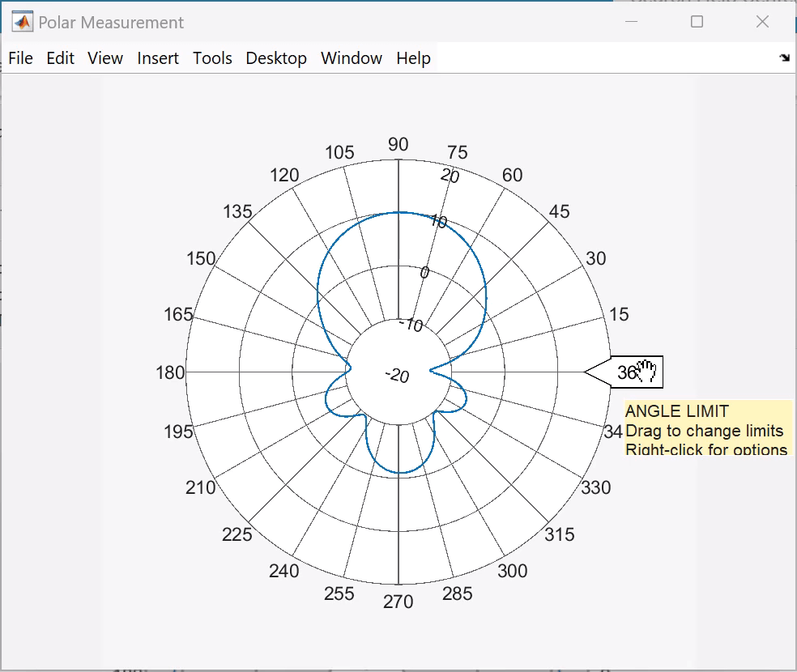Open the Window menu

pyautogui.click(x=351, y=58)
